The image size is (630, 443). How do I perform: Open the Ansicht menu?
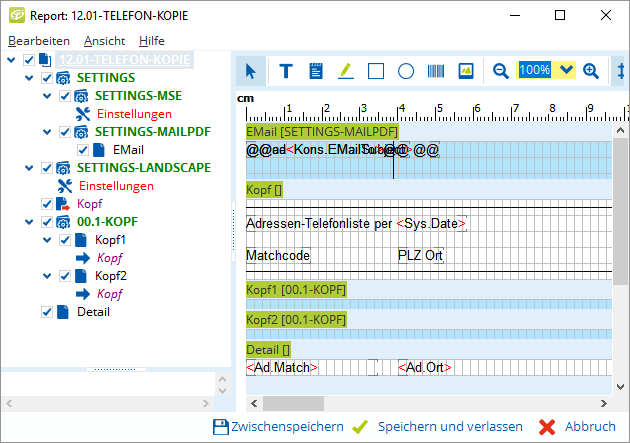click(x=104, y=41)
